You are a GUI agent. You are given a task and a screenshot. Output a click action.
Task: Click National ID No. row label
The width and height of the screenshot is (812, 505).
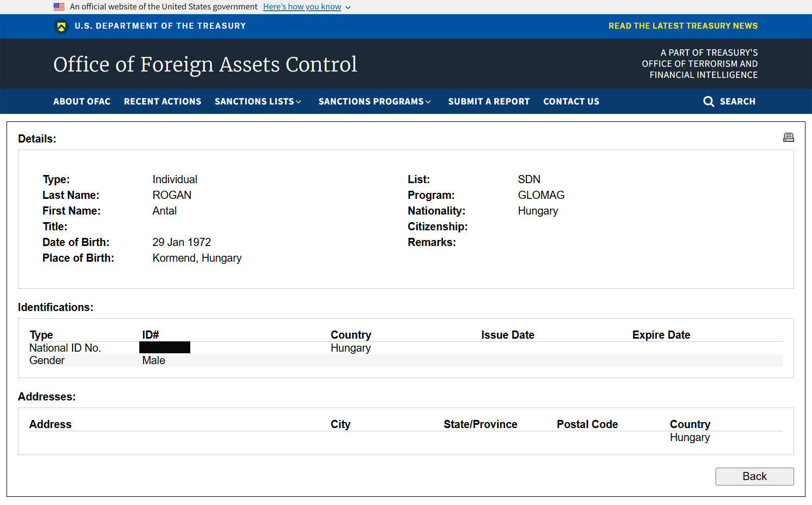[x=65, y=348]
